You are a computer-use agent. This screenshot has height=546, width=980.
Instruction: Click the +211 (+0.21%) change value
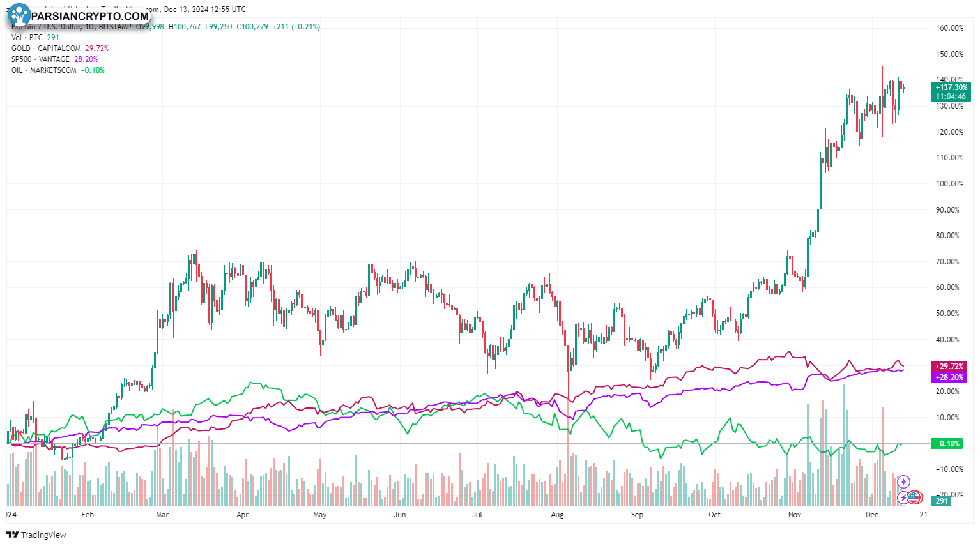[296, 27]
